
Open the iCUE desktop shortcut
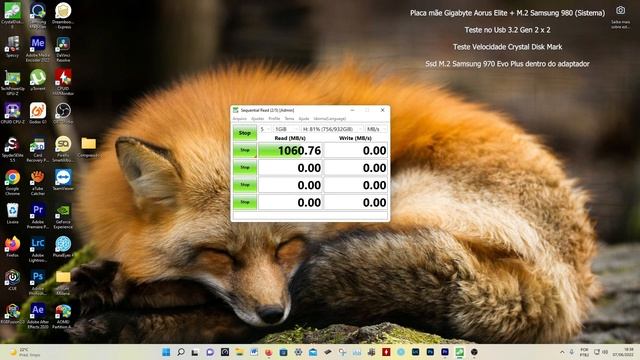pos(13,280)
